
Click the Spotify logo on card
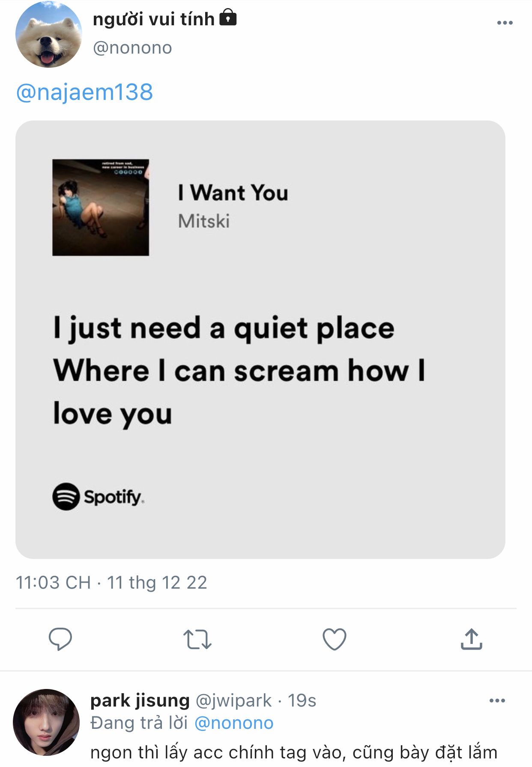(x=98, y=496)
